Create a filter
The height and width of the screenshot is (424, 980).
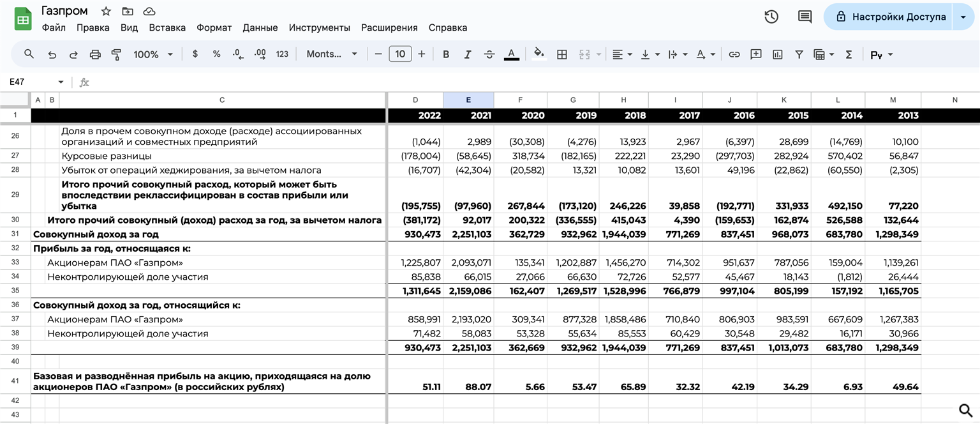pos(799,54)
